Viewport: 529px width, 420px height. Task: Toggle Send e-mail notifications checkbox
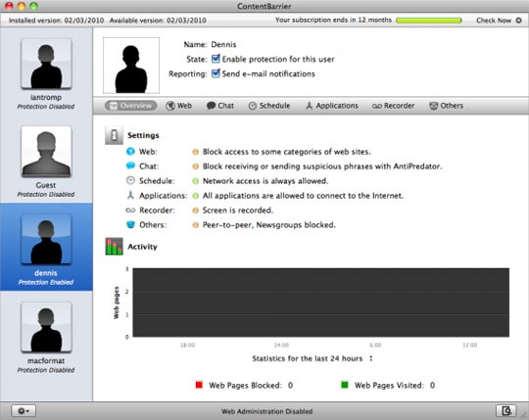pyautogui.click(x=216, y=73)
